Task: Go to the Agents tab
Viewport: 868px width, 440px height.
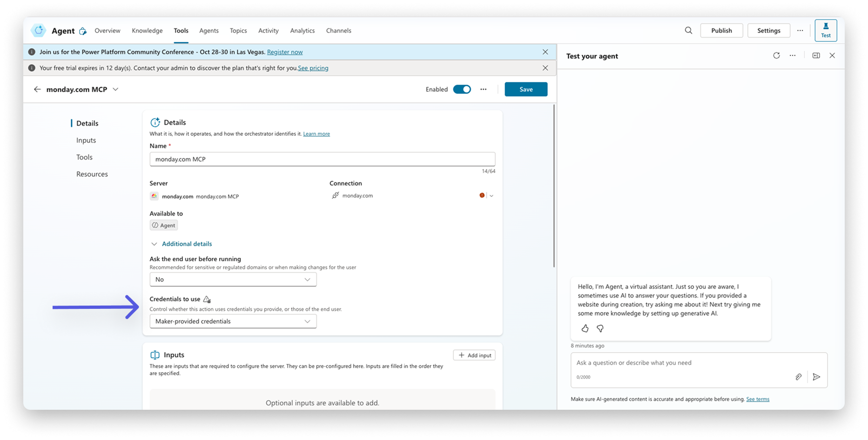Action: pyautogui.click(x=209, y=31)
